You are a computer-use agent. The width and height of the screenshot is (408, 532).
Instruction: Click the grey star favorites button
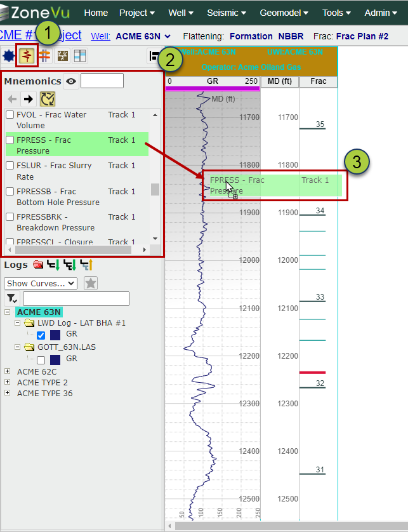pos(91,283)
